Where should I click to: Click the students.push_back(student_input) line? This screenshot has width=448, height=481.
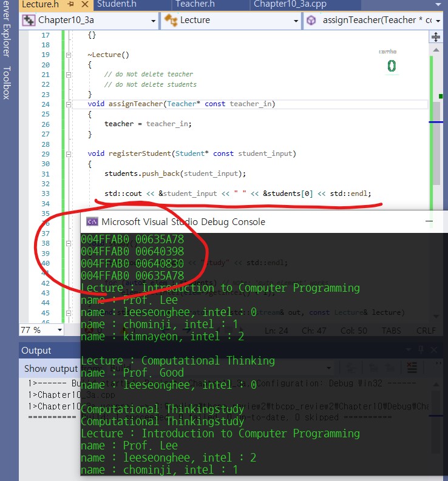175,173
